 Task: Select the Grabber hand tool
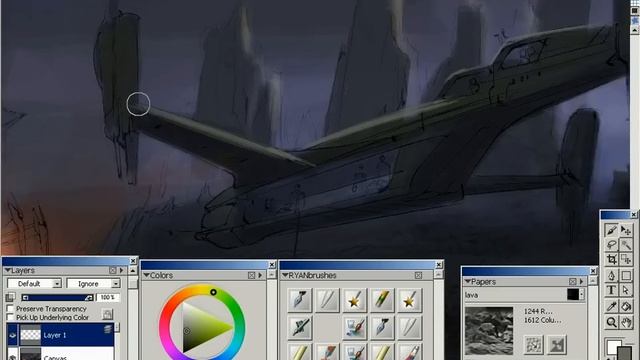point(626,322)
